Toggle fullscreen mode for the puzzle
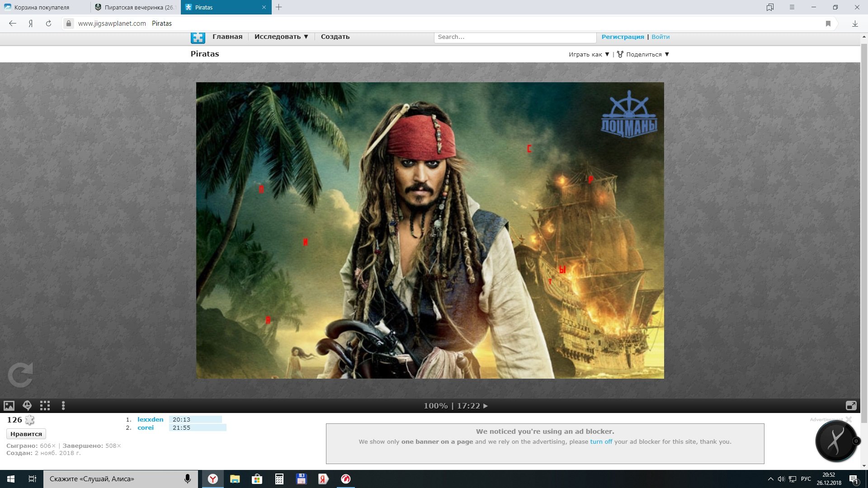868x488 pixels. click(x=851, y=406)
